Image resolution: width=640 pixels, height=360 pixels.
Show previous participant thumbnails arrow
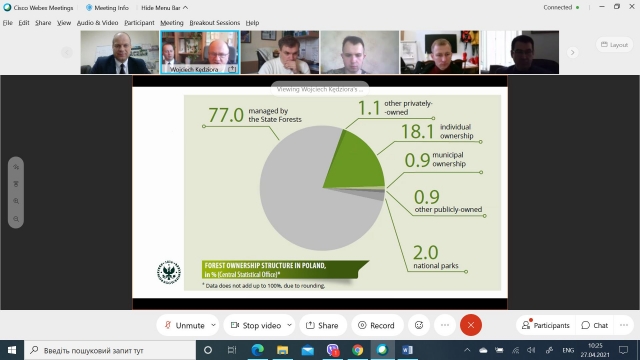67,52
